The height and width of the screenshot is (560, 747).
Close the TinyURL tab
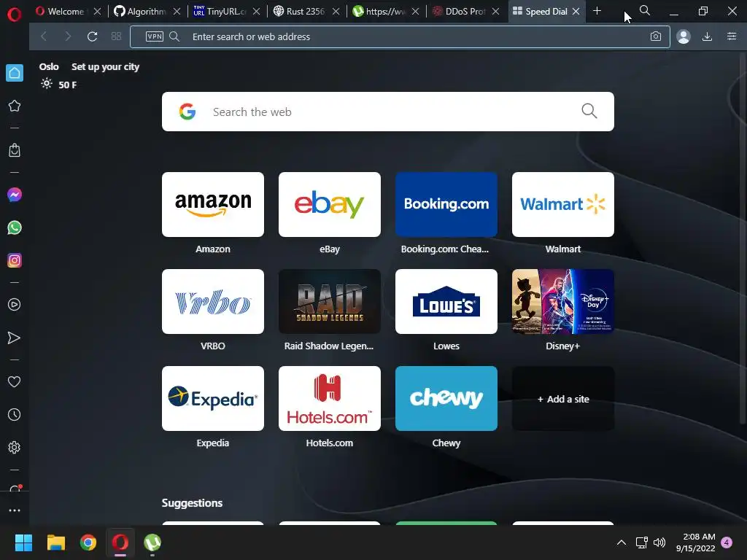256,11
